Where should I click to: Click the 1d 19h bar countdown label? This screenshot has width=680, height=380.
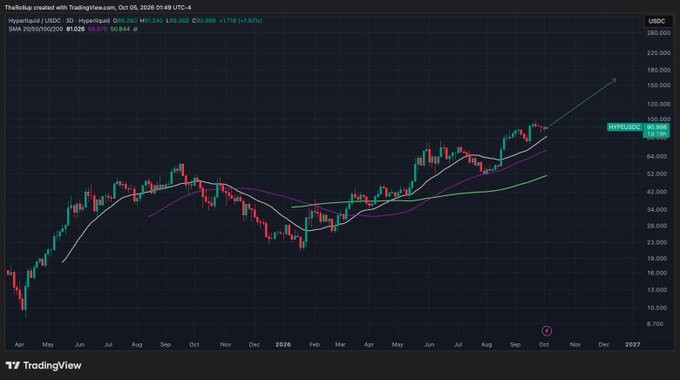tap(656, 134)
